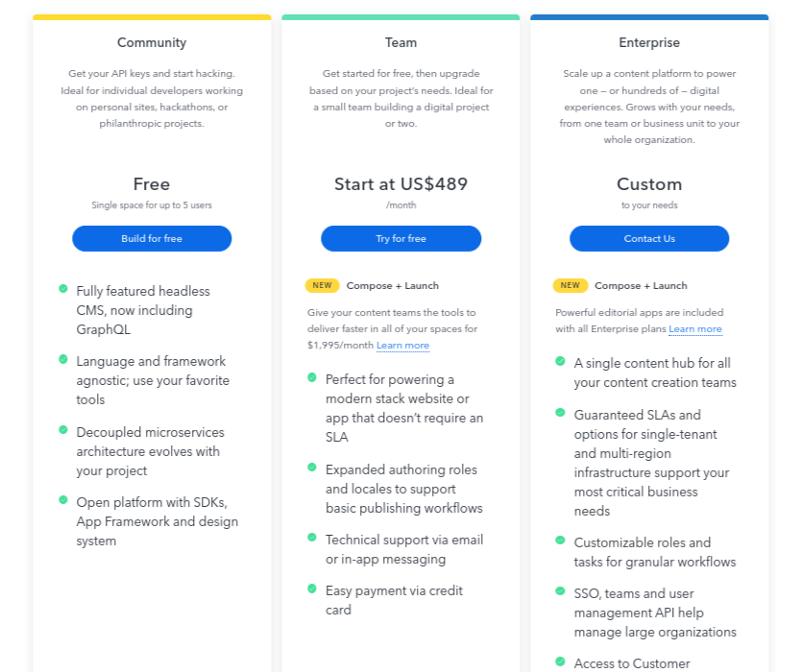This screenshot has height=672, width=800.
Task: Click the yellow bar atop the Community card
Action: point(151,16)
